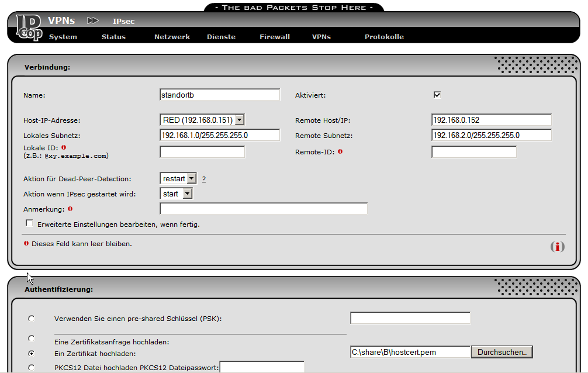
Task: Select the pre-shared Schlüssel (PSK) radio button
Action: pos(31,319)
